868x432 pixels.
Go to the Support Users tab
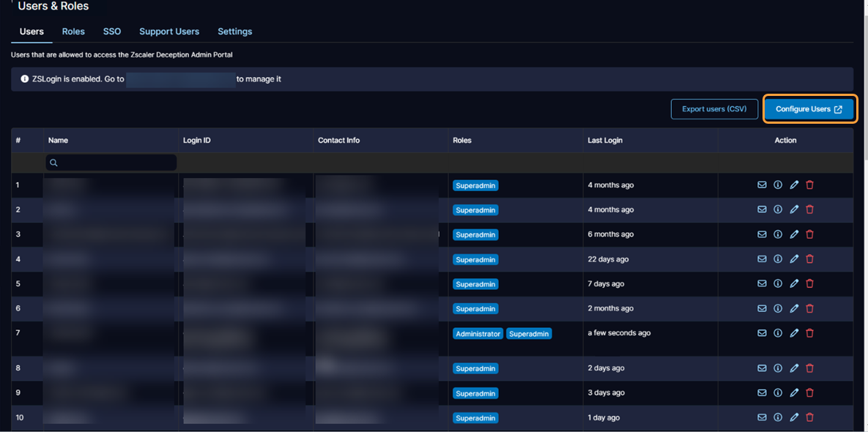[x=168, y=31]
